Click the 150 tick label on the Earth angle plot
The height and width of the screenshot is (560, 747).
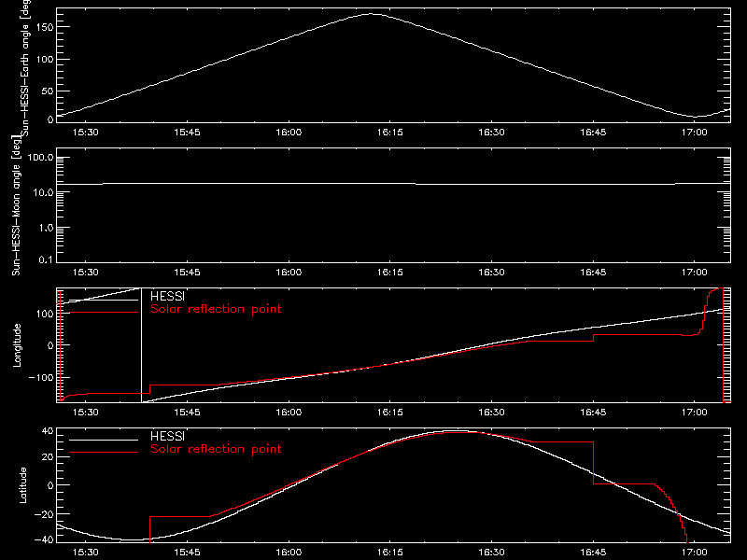pos(45,27)
